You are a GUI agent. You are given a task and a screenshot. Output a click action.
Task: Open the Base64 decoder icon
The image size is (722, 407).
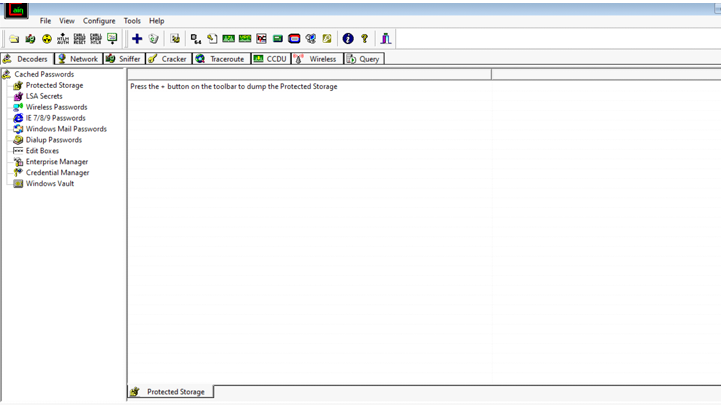(196, 39)
